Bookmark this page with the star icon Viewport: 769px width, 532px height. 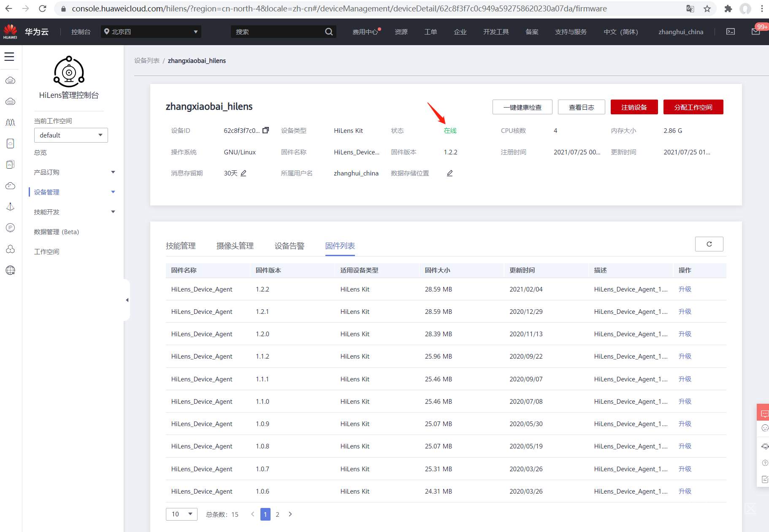coord(707,8)
